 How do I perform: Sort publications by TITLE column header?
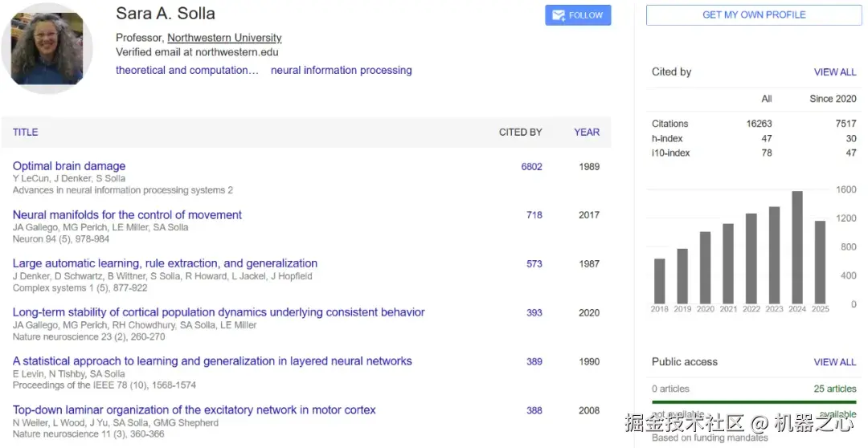click(26, 132)
